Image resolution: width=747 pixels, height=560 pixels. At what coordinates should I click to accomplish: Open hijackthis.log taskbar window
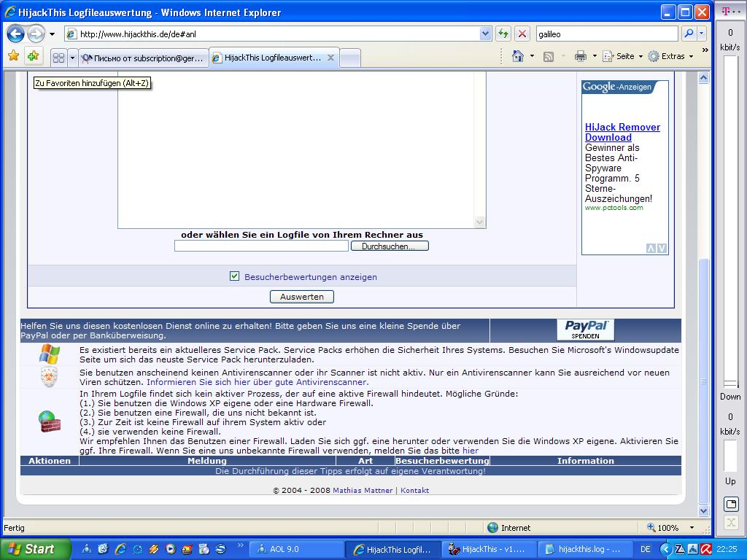click(584, 549)
